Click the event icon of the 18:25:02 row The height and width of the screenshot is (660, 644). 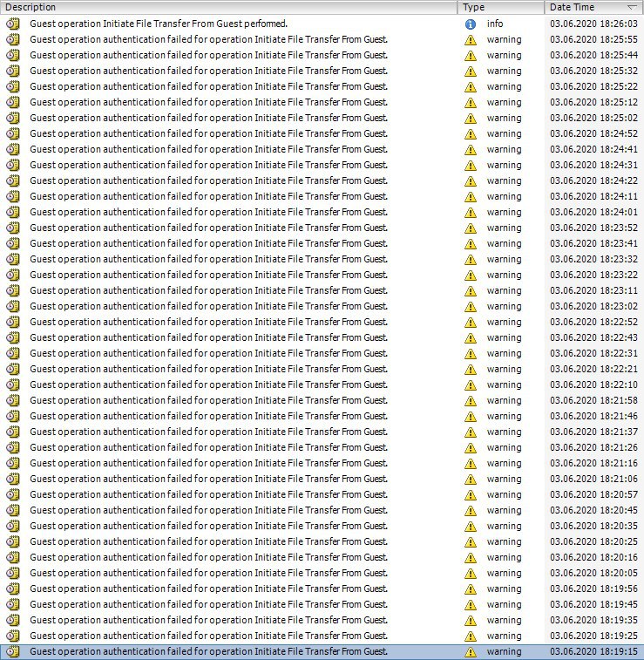13,118
